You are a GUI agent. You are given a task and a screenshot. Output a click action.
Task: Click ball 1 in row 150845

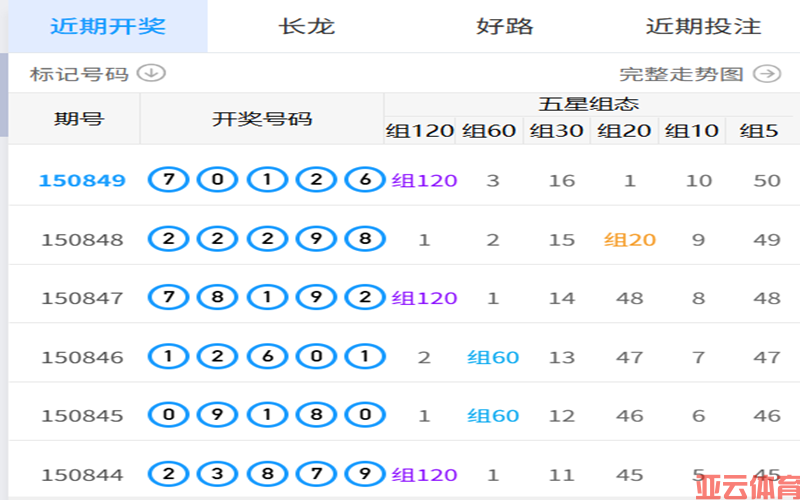tap(267, 415)
